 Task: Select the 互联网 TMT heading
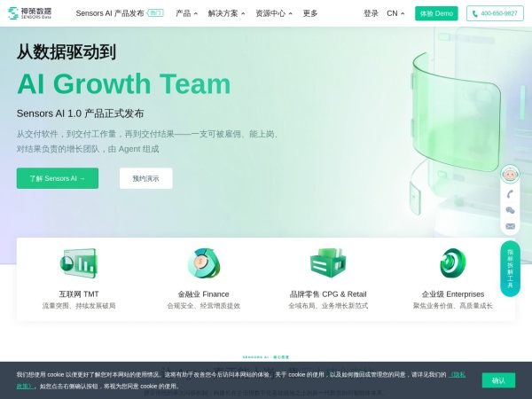click(79, 294)
